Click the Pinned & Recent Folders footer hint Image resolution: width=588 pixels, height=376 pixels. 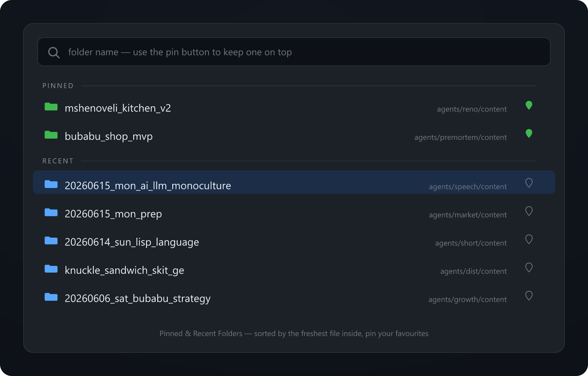tap(294, 334)
